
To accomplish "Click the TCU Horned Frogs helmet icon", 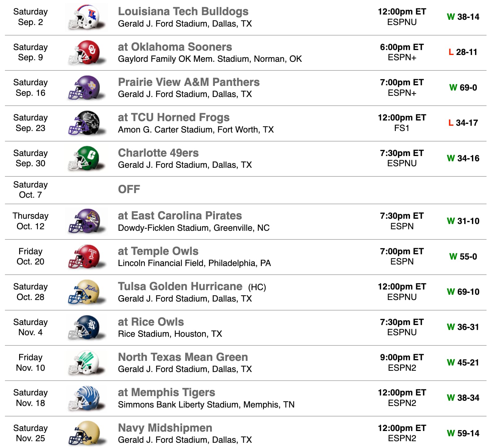I will pyautogui.click(x=86, y=123).
